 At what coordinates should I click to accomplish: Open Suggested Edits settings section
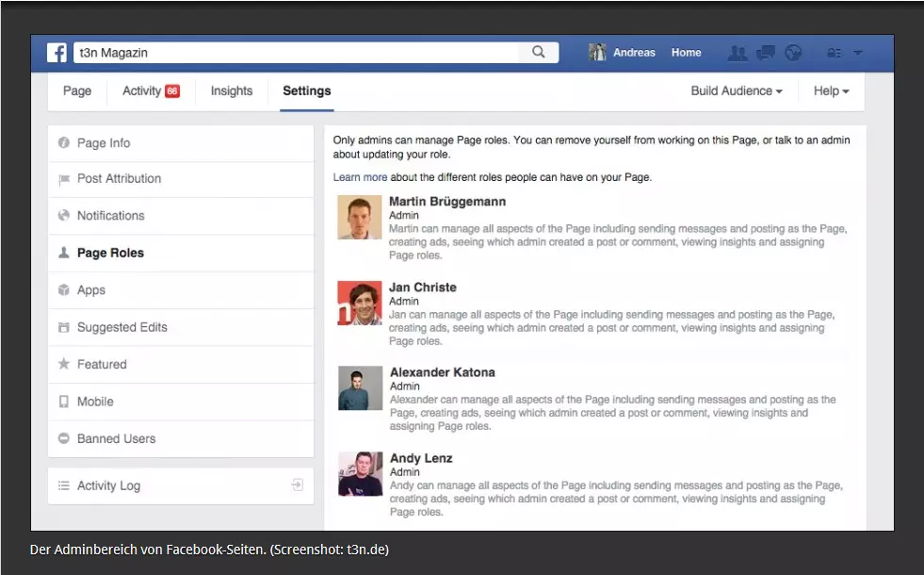click(122, 327)
